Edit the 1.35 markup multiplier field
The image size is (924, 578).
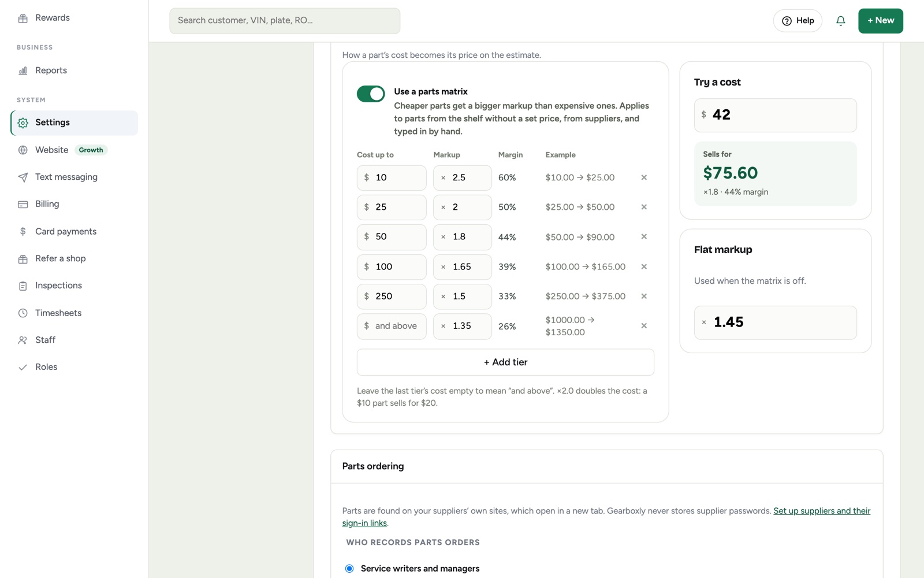[463, 327]
